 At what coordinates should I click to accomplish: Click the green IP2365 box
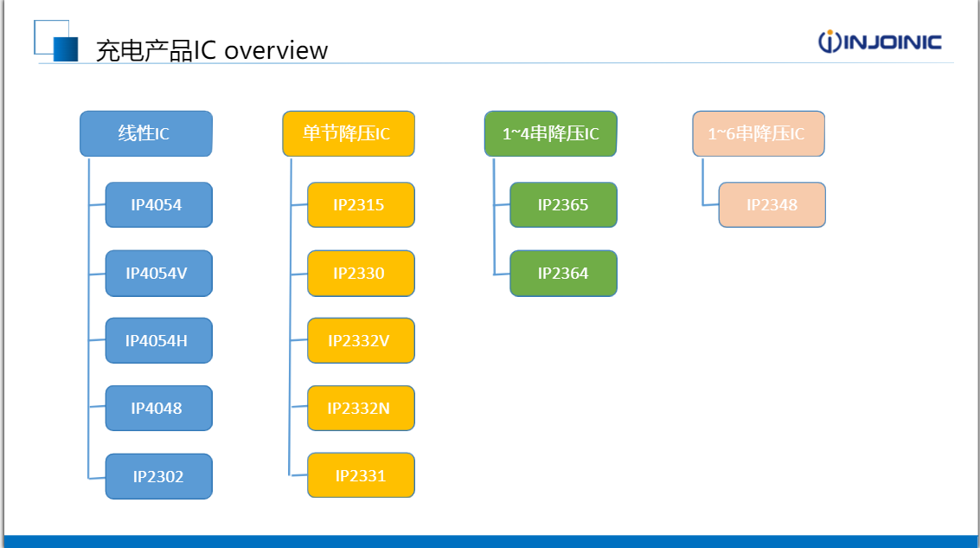pos(564,204)
